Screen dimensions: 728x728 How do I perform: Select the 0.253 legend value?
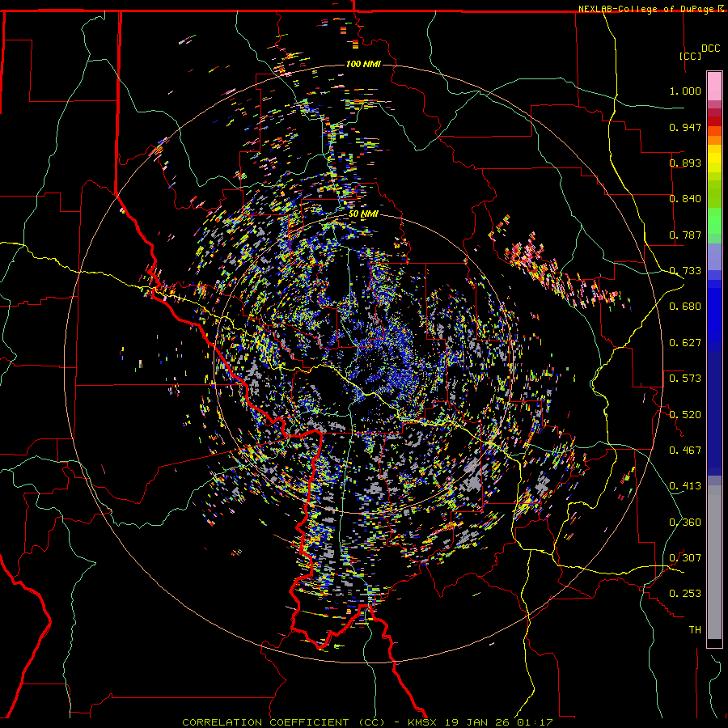685,594
